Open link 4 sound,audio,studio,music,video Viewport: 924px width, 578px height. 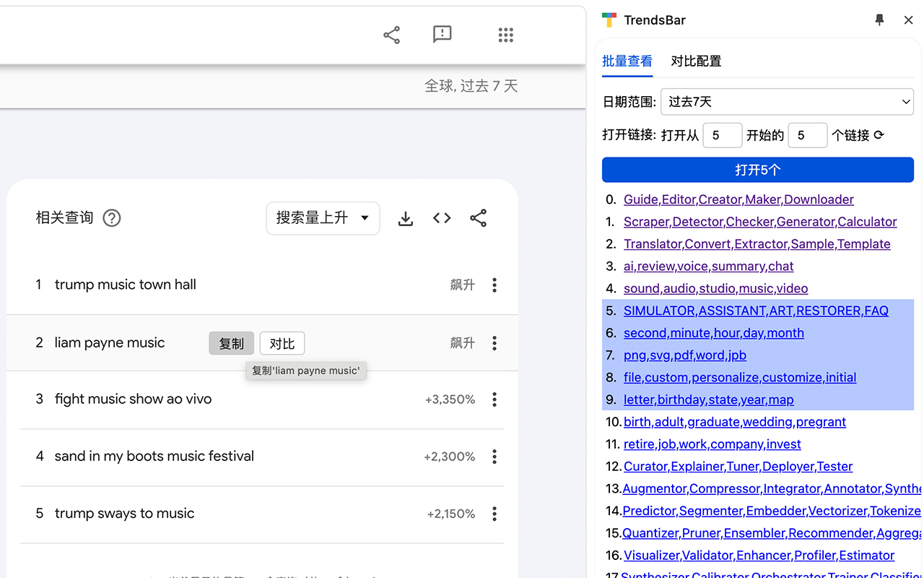715,289
